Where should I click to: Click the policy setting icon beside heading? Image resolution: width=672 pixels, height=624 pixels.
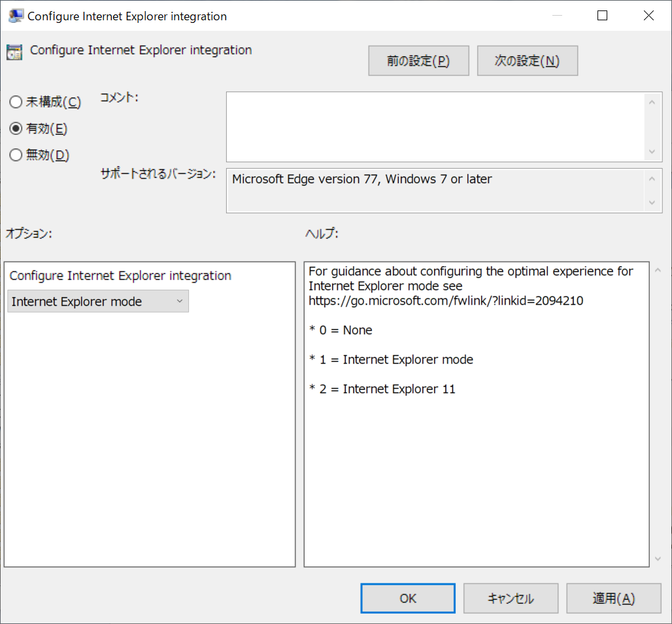tap(14, 52)
